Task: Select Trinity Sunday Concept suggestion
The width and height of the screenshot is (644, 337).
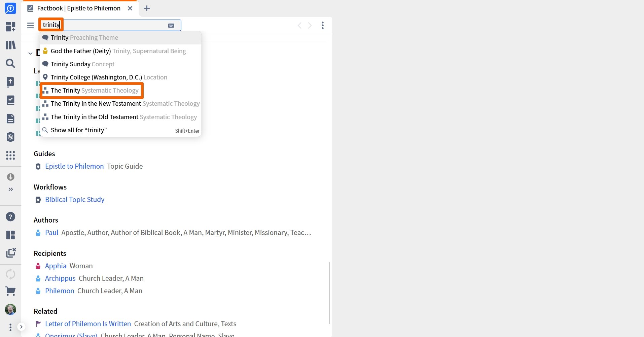Action: click(120, 64)
